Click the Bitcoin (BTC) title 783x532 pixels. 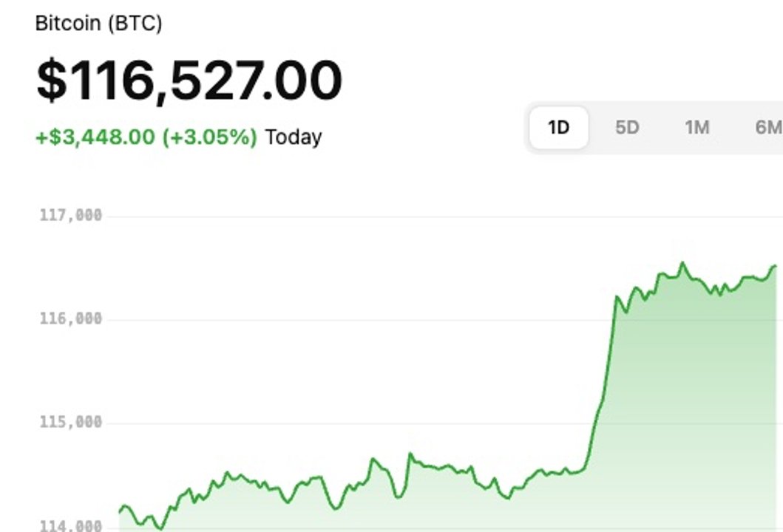pos(98,23)
